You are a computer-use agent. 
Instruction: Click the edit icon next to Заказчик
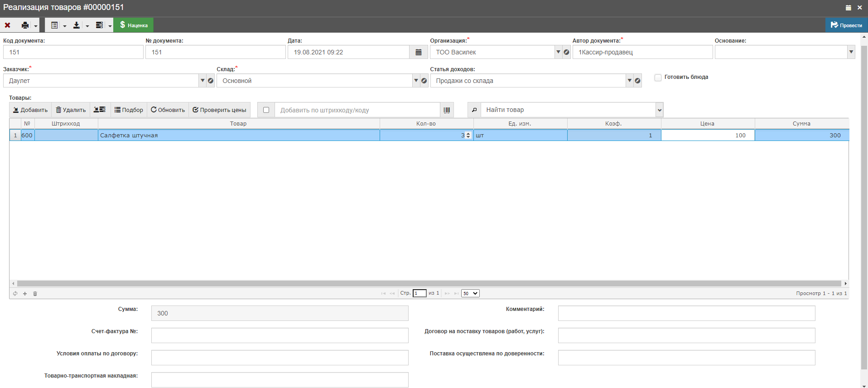point(211,81)
